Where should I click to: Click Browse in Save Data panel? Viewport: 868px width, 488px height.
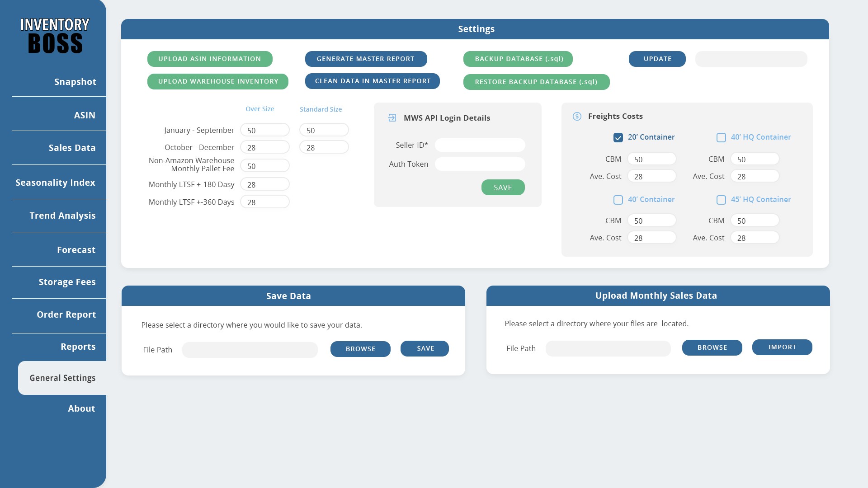point(360,349)
